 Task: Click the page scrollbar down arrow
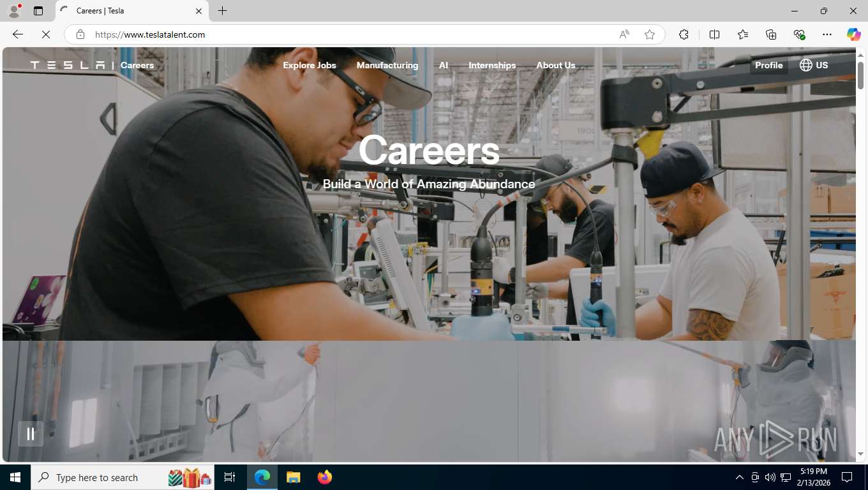(x=860, y=454)
